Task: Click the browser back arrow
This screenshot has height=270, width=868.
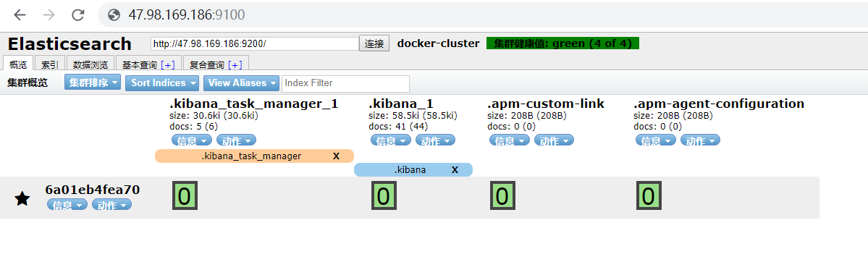Action: [20, 15]
